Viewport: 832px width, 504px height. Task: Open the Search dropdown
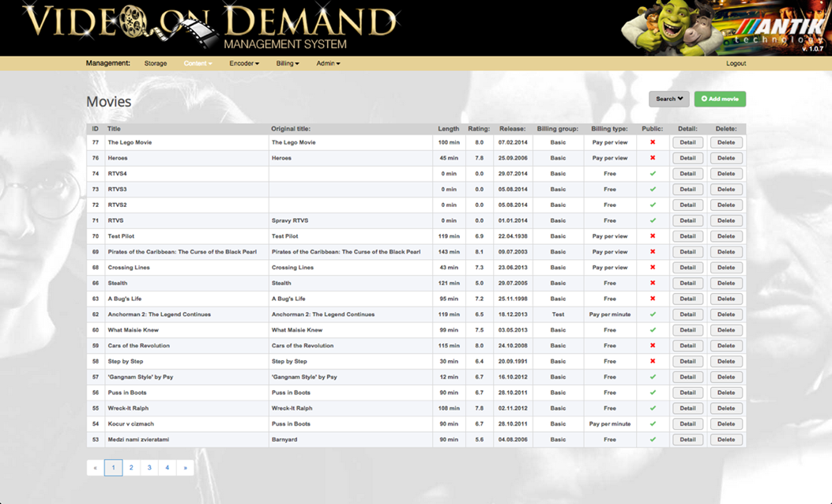point(669,99)
